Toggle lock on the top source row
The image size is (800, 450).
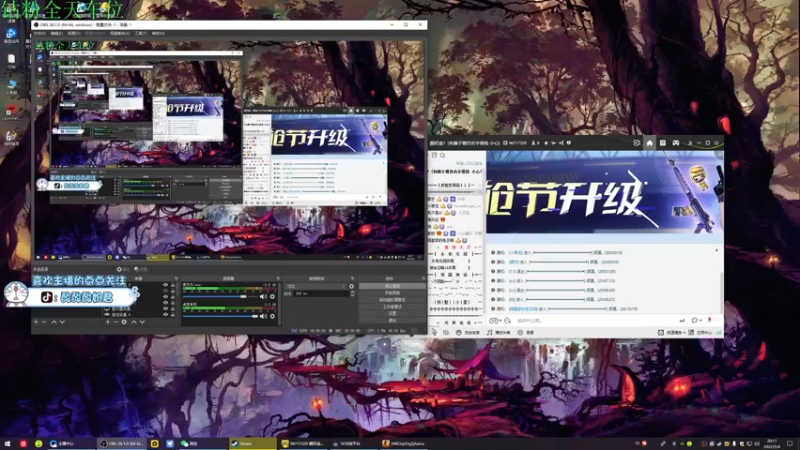tap(172, 285)
